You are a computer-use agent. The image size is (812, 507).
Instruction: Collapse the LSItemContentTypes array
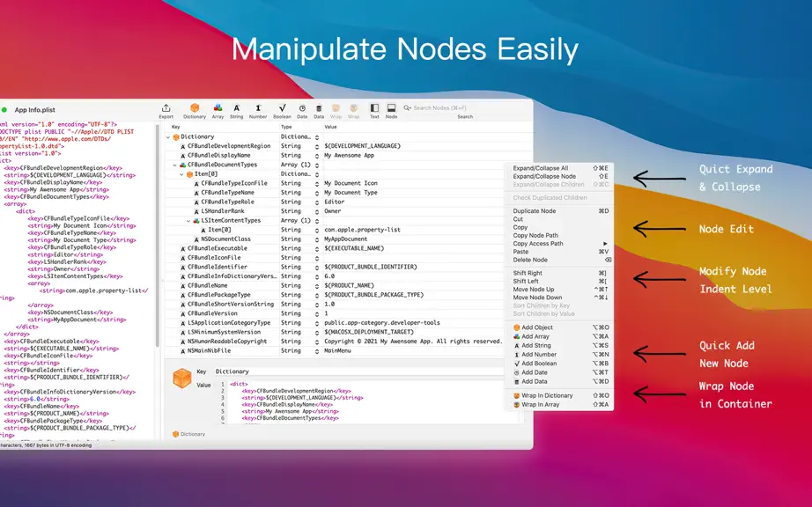coord(188,221)
